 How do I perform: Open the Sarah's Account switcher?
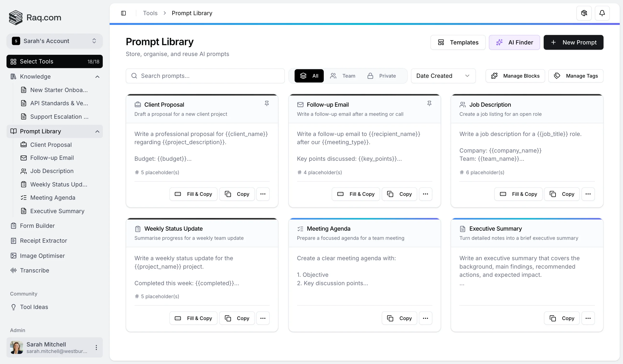(54, 41)
